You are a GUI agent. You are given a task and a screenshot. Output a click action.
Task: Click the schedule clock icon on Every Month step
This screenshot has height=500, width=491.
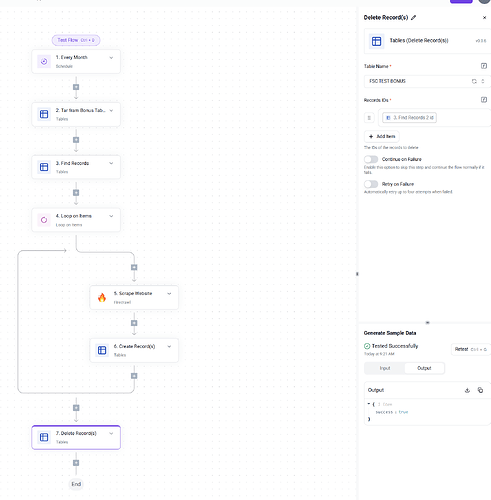point(44,61)
